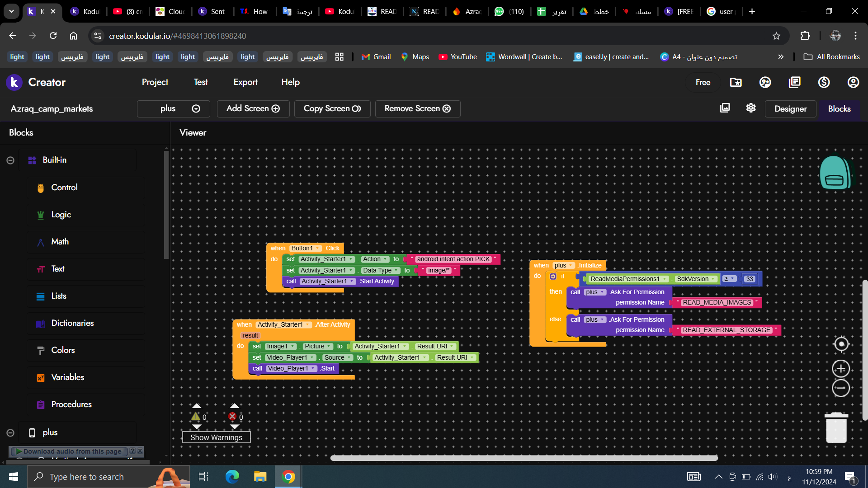Zoom out the blocks workspace

click(841, 388)
